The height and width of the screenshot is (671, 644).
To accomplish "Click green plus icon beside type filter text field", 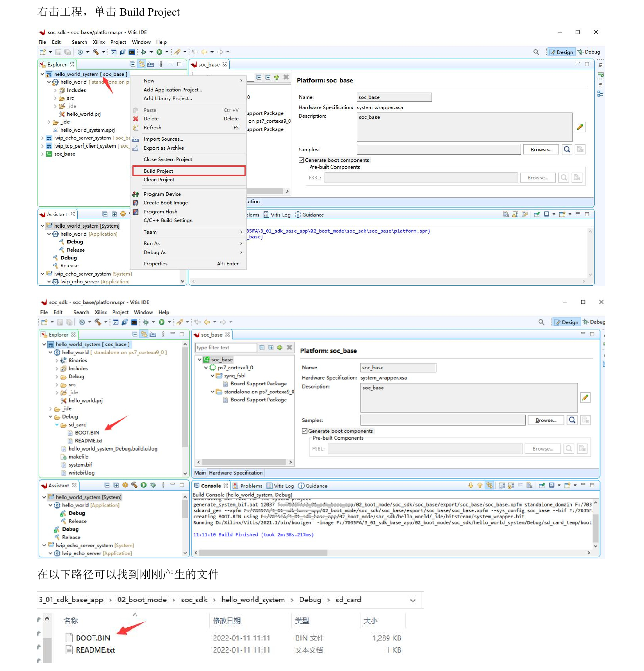I will pos(280,347).
